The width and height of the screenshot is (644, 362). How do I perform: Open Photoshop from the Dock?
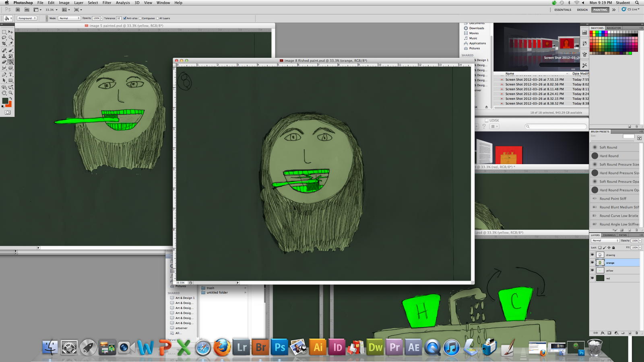point(280,347)
